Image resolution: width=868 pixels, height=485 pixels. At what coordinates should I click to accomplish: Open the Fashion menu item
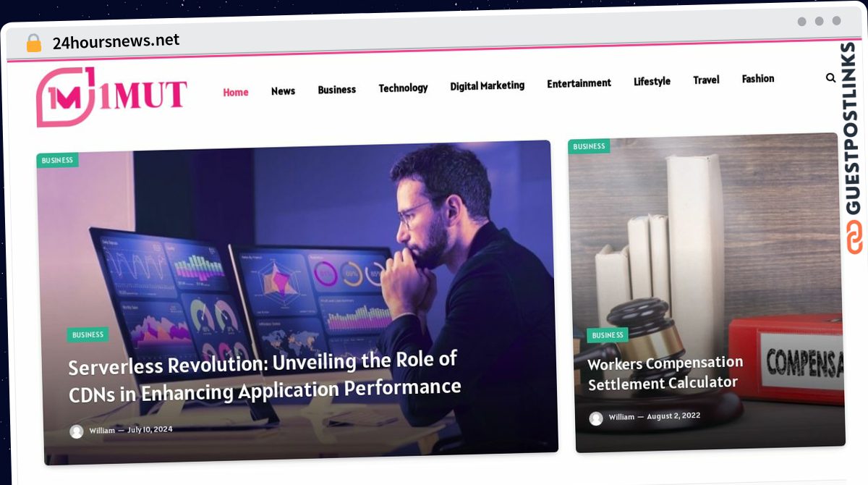coord(758,78)
